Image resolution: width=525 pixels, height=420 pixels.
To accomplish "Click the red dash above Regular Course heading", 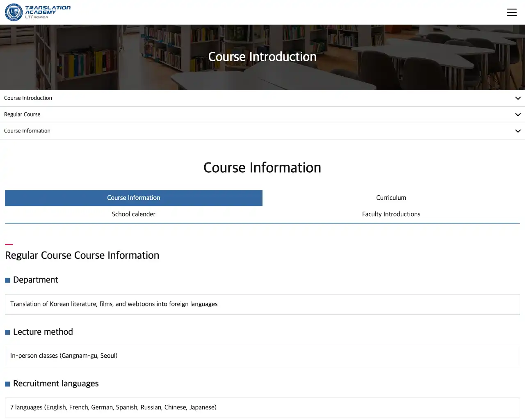I will pos(9,244).
